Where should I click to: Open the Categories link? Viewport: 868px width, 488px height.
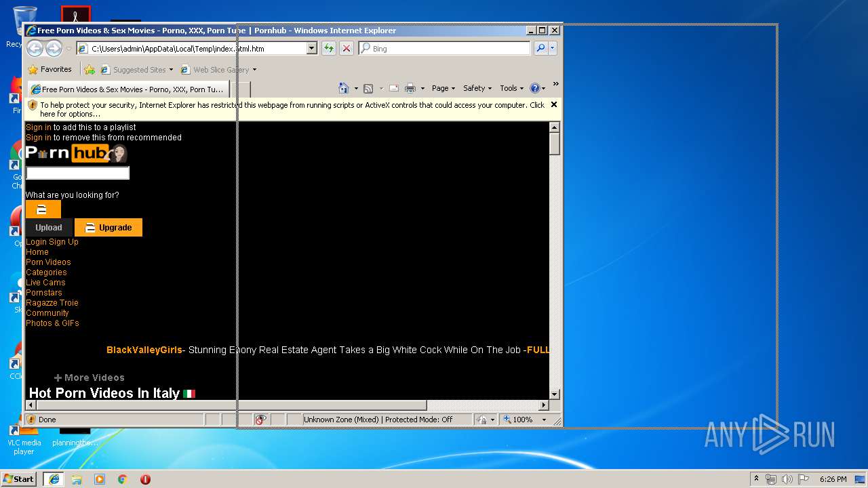point(46,272)
